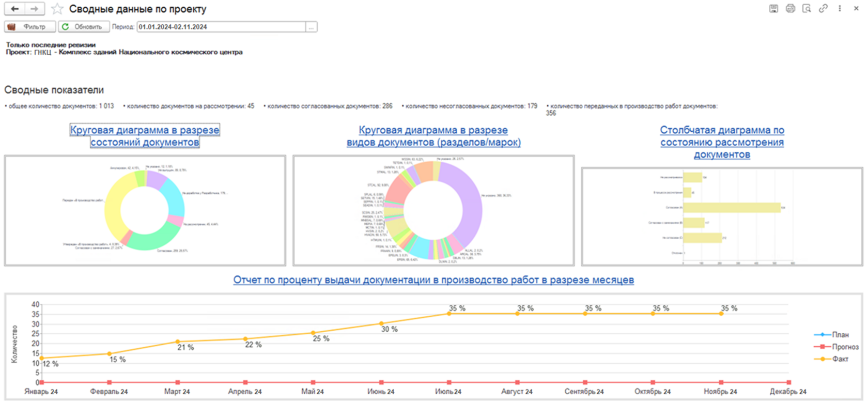Open print preview magnifier icon
Screen dimensions: 868x402
click(807, 8)
